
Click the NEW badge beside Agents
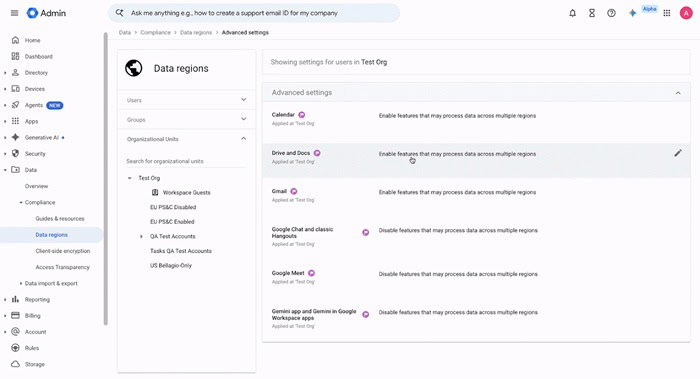(55, 105)
